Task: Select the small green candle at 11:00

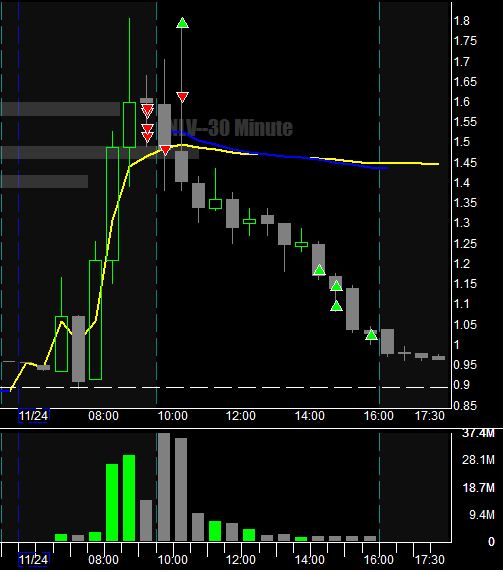Action: point(216,204)
